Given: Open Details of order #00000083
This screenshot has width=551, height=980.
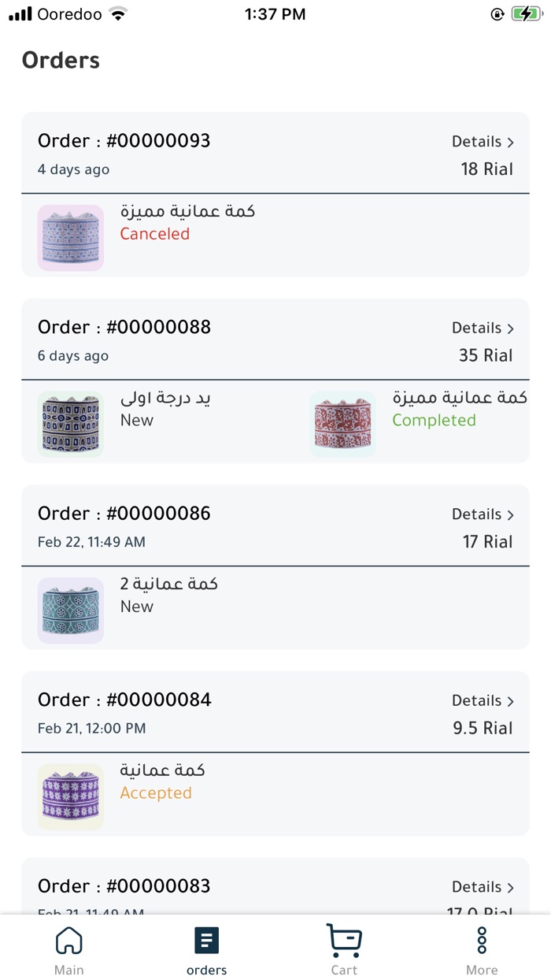Looking at the screenshot, I should point(483,887).
